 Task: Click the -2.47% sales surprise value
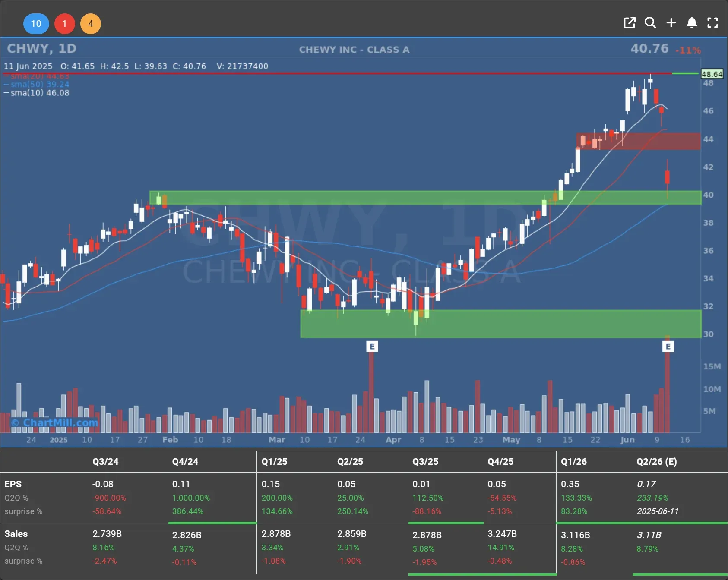pos(104,561)
